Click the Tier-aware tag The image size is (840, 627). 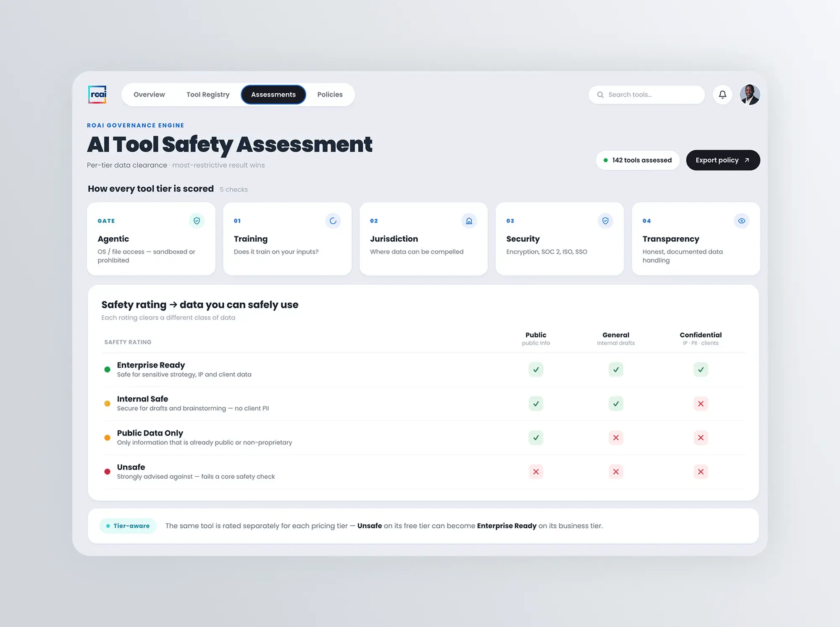(128, 526)
